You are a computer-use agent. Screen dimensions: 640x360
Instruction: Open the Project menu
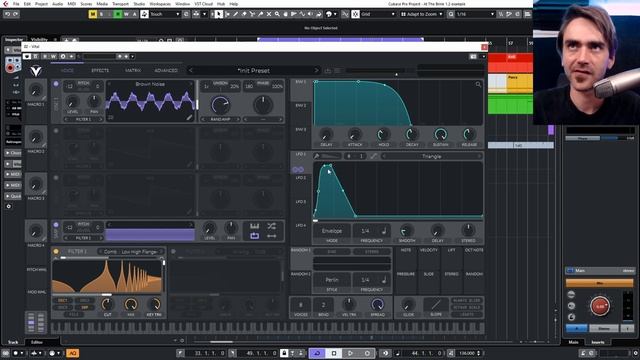(41, 4)
